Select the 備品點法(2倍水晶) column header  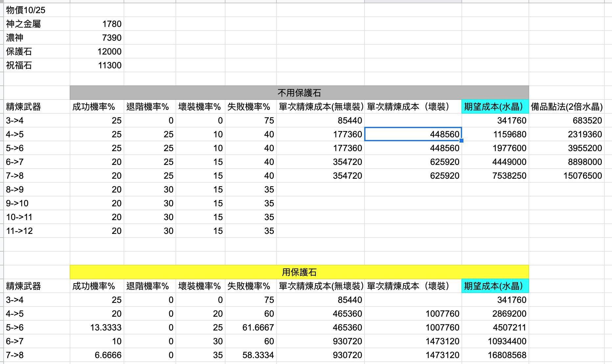(565, 106)
